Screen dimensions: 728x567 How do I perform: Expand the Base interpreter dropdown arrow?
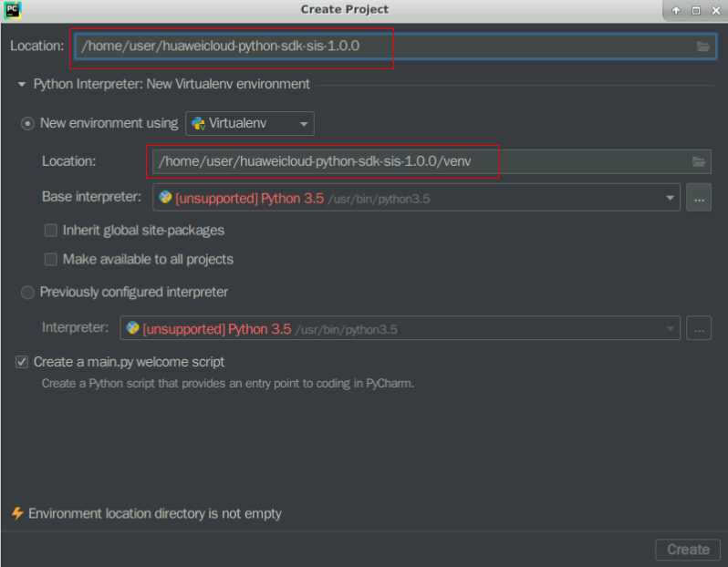point(671,197)
